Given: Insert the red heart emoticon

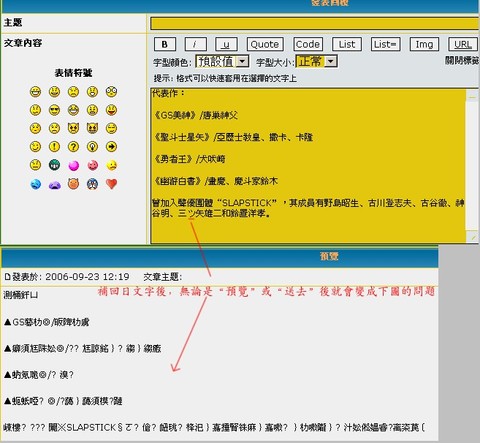Looking at the screenshot, I should (x=111, y=184).
